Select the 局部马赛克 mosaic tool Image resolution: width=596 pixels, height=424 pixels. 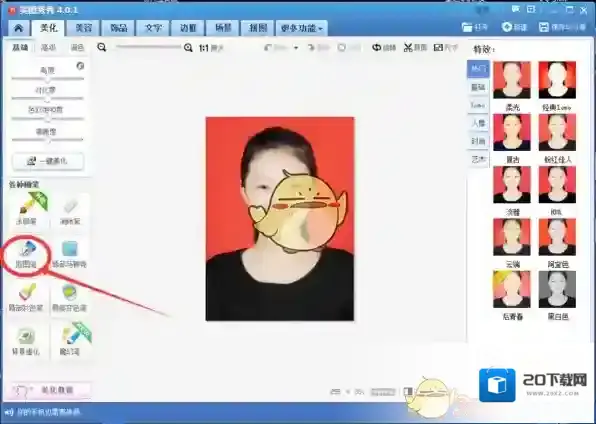pyautogui.click(x=70, y=254)
